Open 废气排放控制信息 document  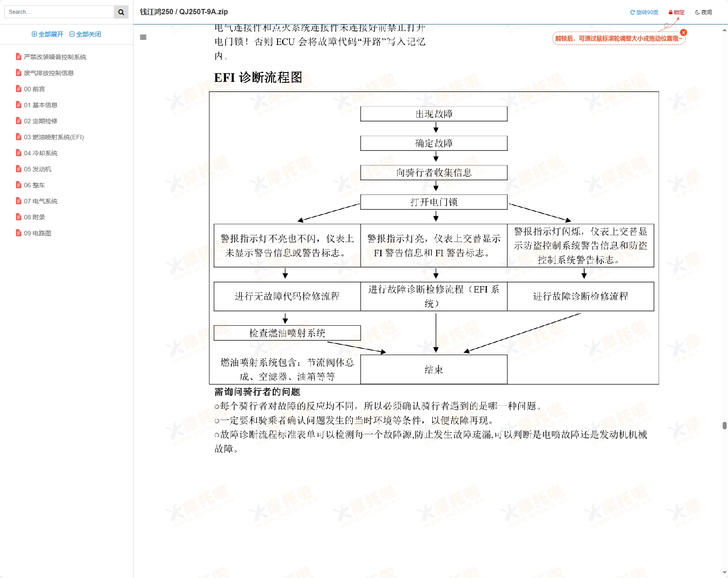pos(48,73)
